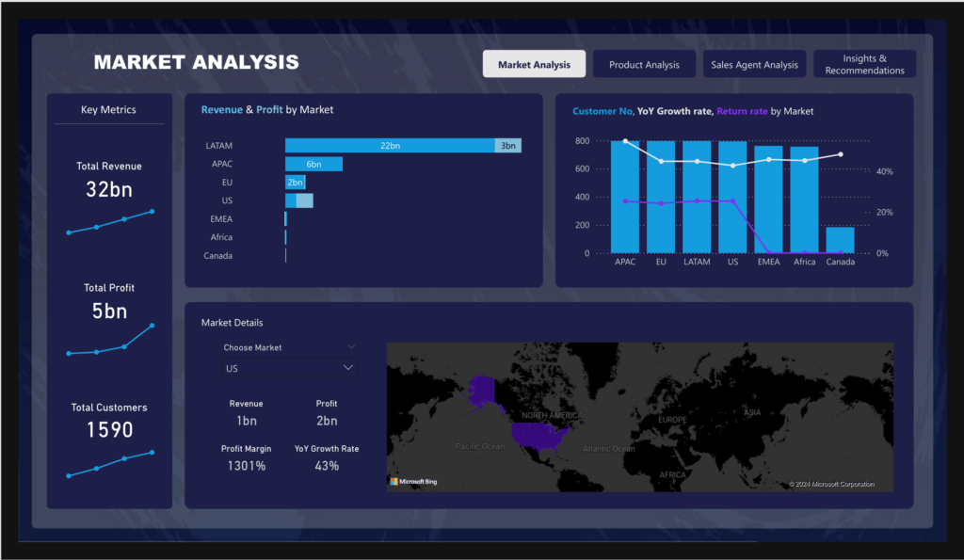Click the LATAM column in the customer chart
964x560 pixels.
click(697, 197)
